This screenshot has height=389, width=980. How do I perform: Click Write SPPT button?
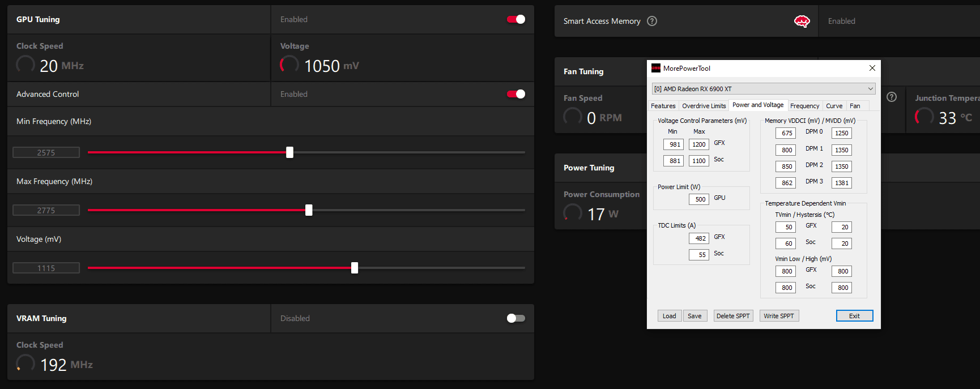click(x=779, y=316)
